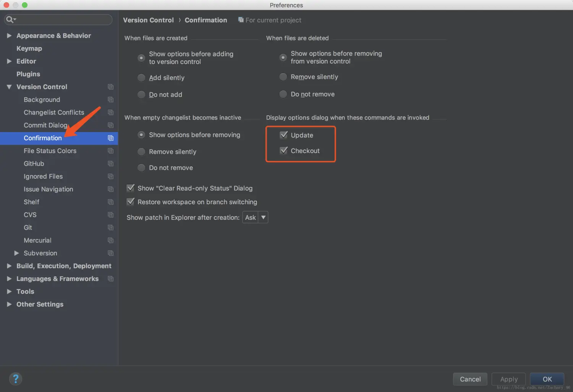Viewport: 573px width, 392px height.
Task: Click project-level icon beside Issue Navigation
Action: (110, 189)
